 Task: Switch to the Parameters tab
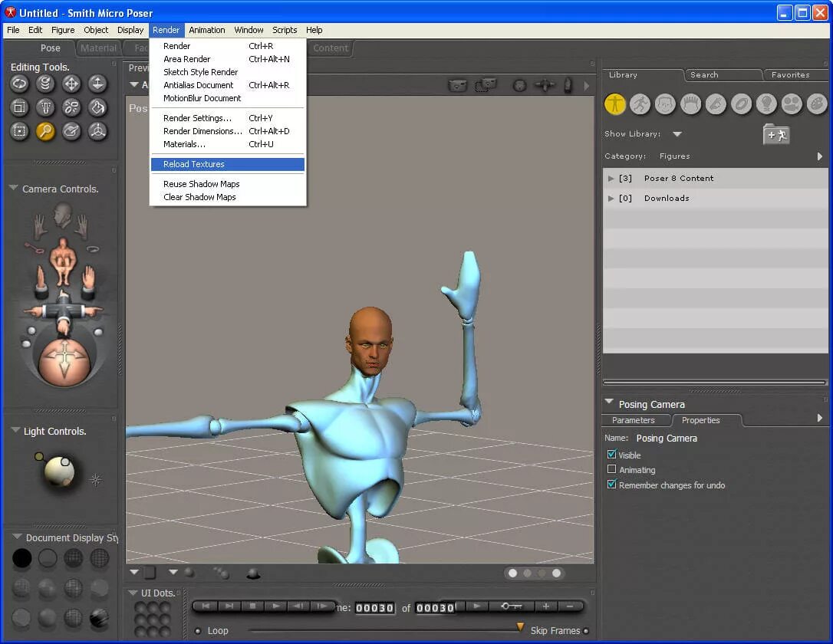[x=636, y=420]
